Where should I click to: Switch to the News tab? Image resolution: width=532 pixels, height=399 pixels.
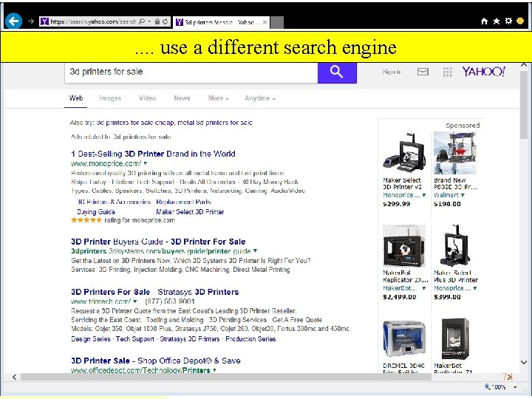tap(182, 98)
